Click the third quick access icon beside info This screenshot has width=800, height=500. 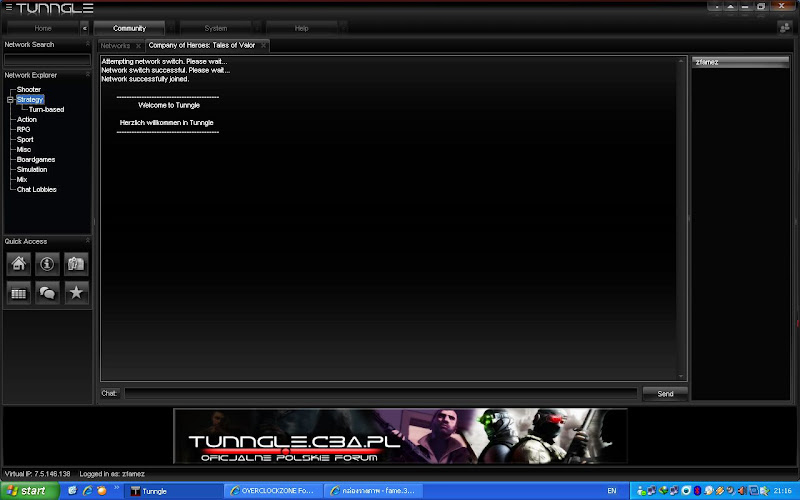click(76, 264)
